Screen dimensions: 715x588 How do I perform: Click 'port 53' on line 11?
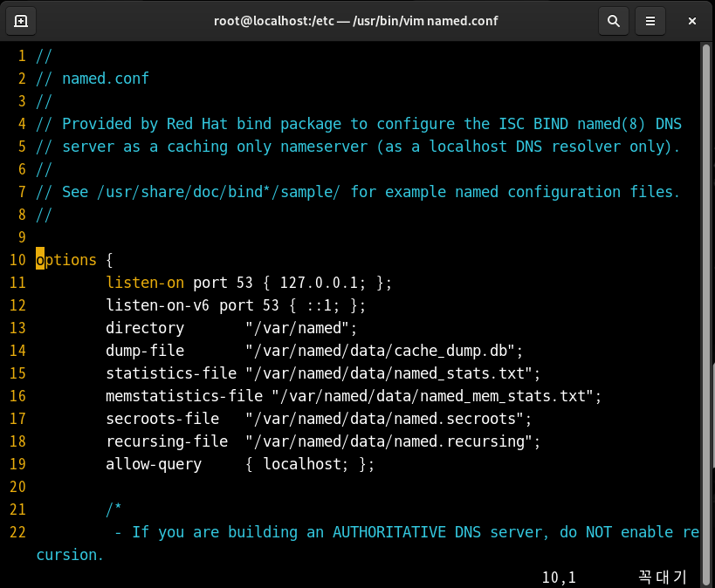tap(223, 283)
